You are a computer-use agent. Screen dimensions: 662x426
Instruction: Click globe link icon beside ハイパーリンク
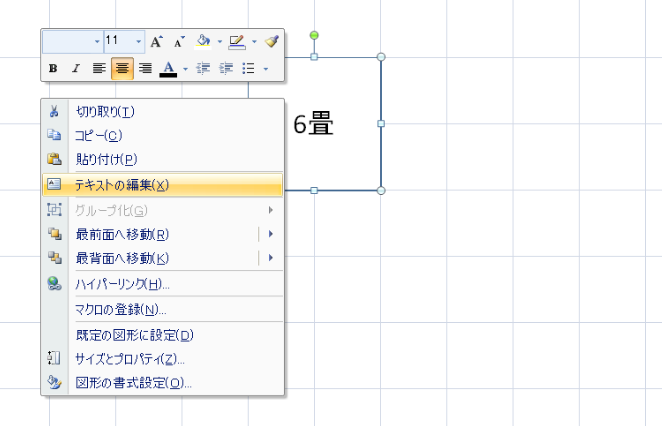[x=54, y=284]
